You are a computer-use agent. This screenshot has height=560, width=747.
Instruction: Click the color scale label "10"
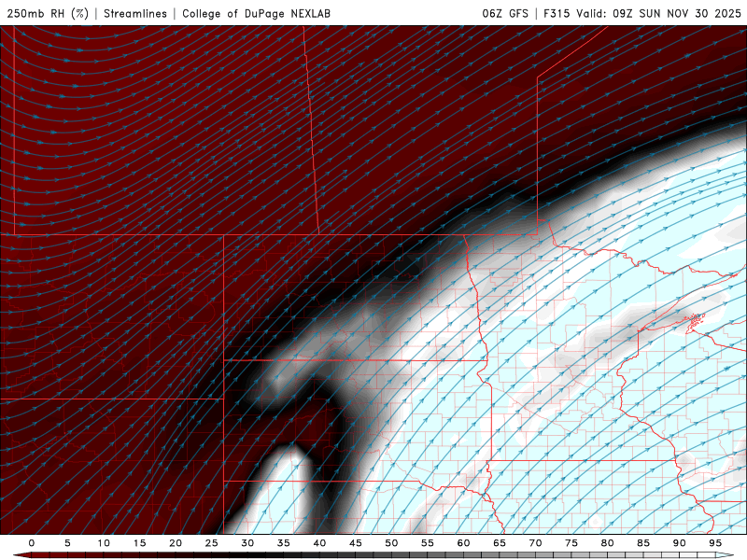coord(104,543)
